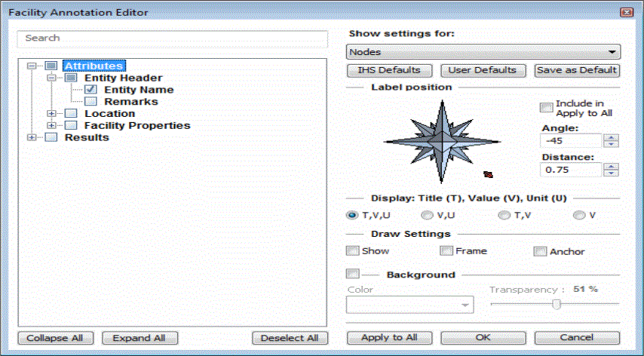The height and width of the screenshot is (356, 644).
Task: Click the IHS Defaults button
Action: (388, 70)
